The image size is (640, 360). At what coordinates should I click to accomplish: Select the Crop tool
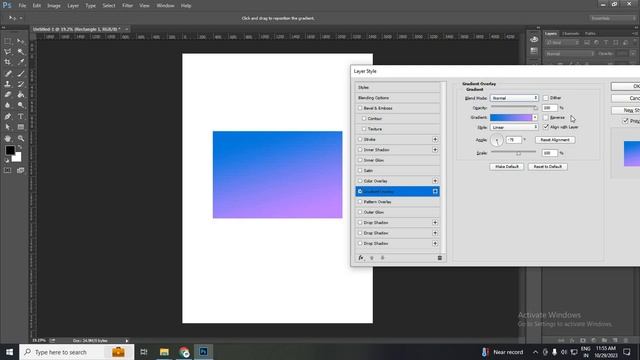click(x=8, y=62)
